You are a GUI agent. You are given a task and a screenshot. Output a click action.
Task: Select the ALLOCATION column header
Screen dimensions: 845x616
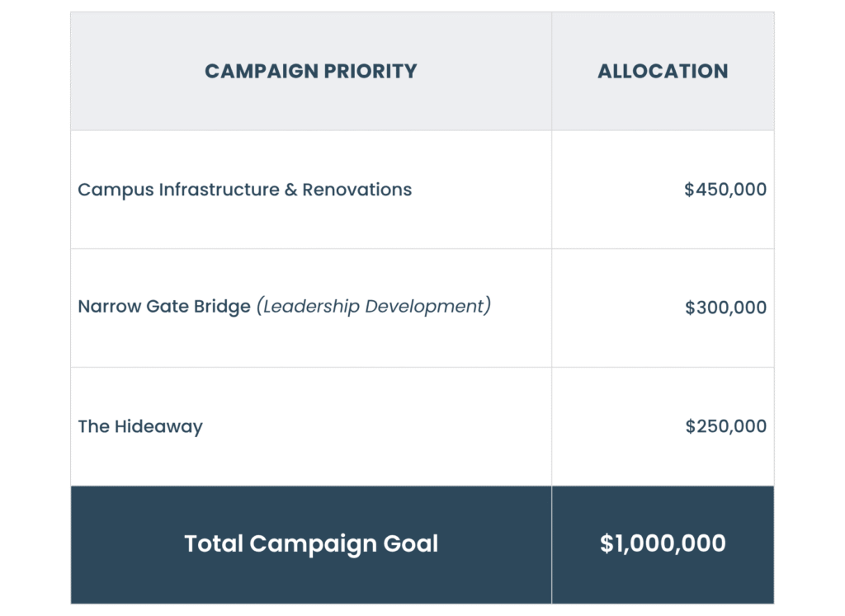(663, 71)
